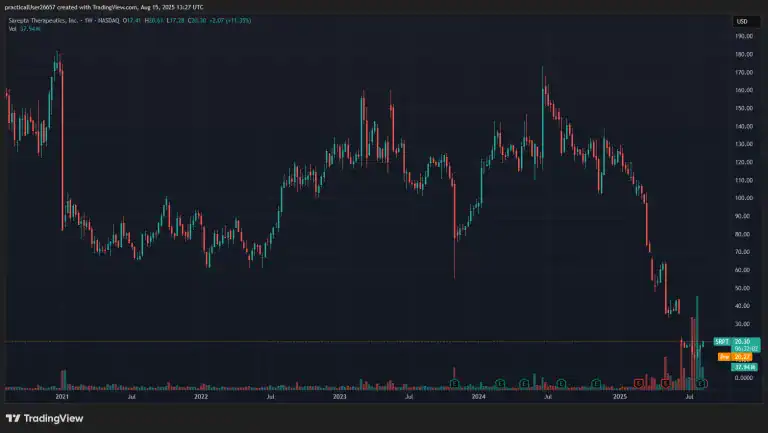Click the green 37.94M volume label on axis
This screenshot has width=768, height=433.
tap(743, 367)
